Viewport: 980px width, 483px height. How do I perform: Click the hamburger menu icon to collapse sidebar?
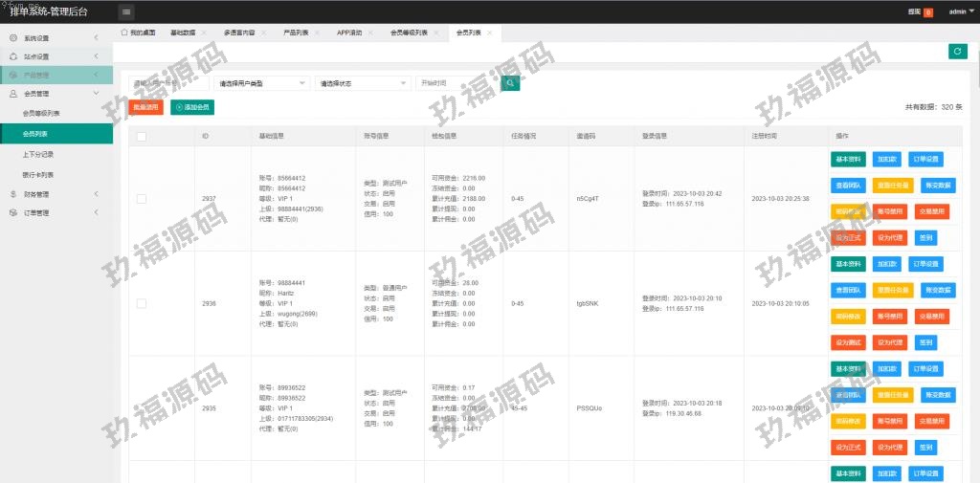tap(127, 11)
